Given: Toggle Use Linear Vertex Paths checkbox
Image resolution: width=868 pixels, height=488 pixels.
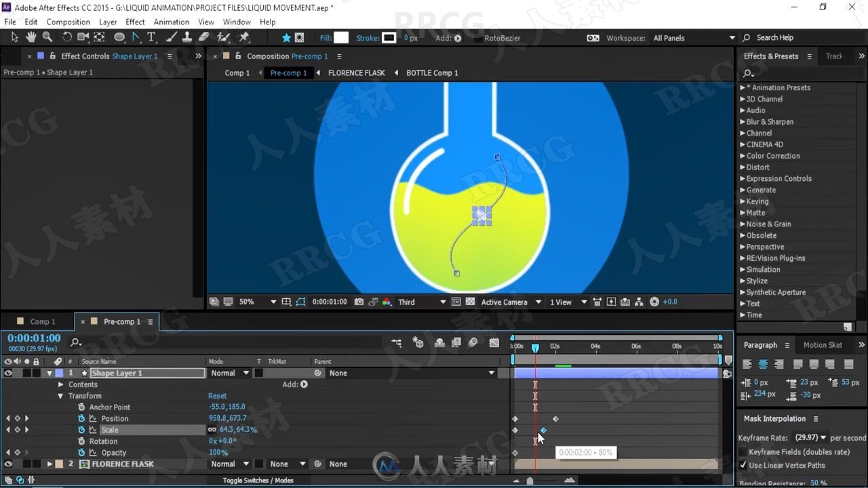Looking at the screenshot, I should point(743,466).
